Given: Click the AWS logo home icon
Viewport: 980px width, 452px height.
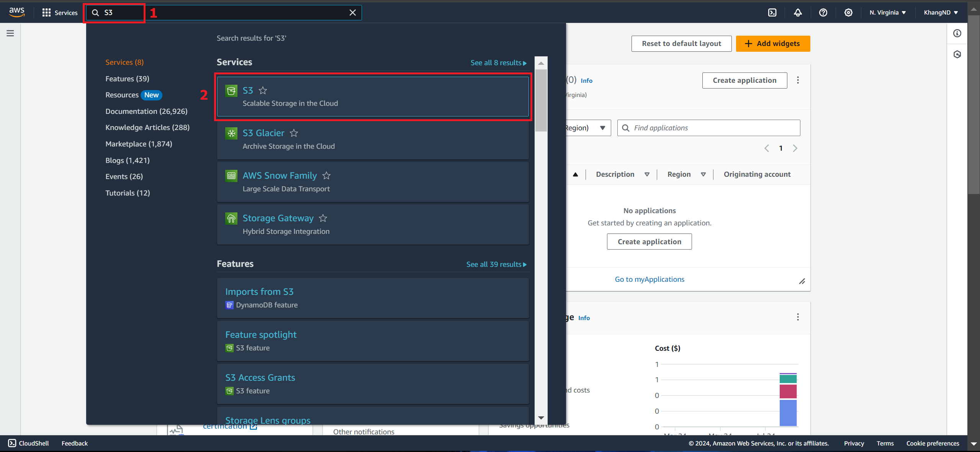Looking at the screenshot, I should [17, 12].
